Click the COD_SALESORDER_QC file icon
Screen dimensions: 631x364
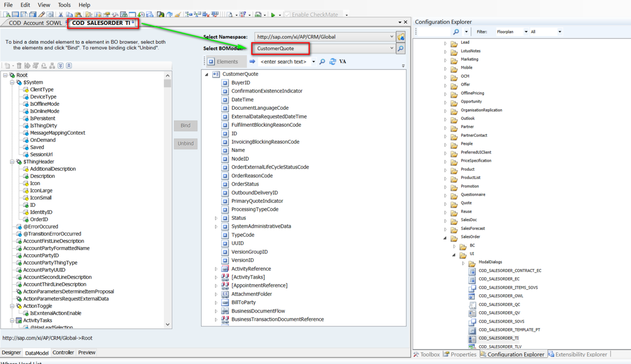[472, 305]
